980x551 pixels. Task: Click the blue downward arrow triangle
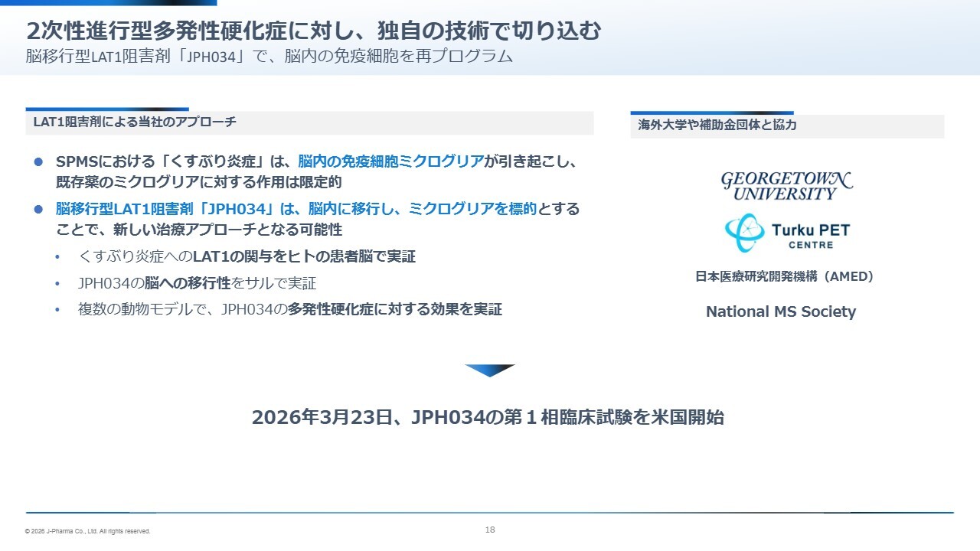pyautogui.click(x=490, y=370)
